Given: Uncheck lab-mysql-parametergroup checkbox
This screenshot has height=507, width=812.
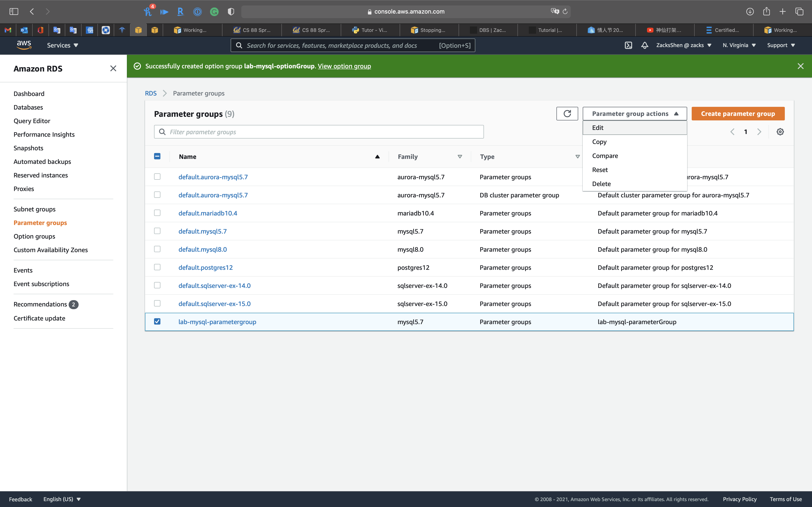Looking at the screenshot, I should (x=157, y=322).
